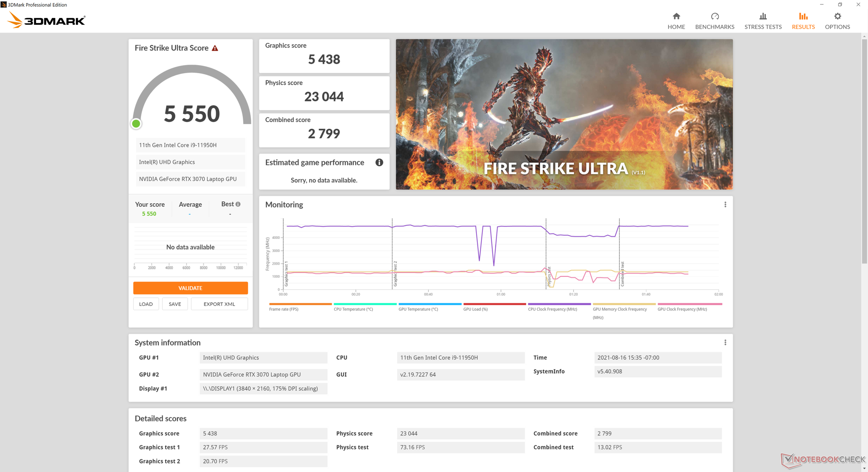
Task: Open the Monitoring panel three-dot menu
Action: coord(725,205)
